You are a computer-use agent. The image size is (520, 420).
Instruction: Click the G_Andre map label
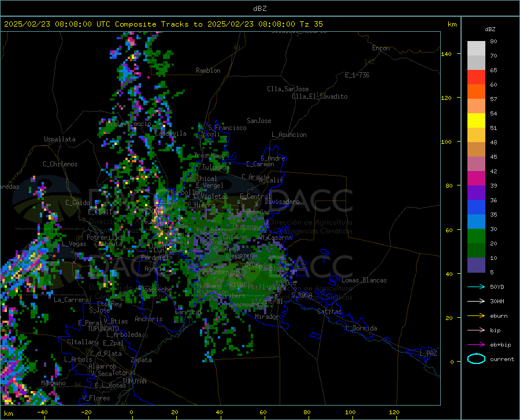coord(273,158)
